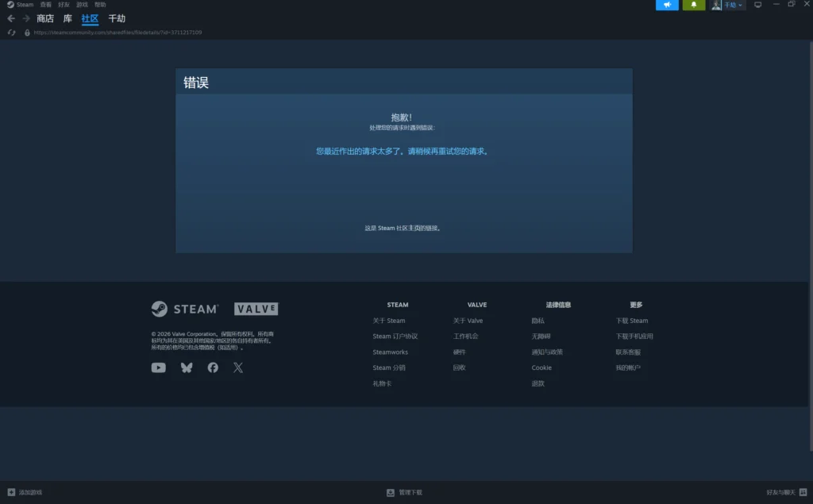Image resolution: width=813 pixels, height=504 pixels.
Task: Click 好友与聊天 label at bottom right
Action: (781, 493)
